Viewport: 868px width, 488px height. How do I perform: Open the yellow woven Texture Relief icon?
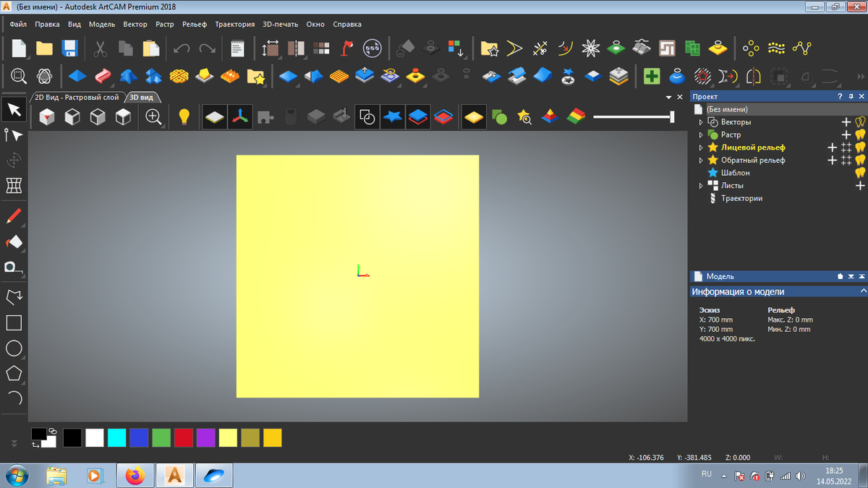[x=179, y=74]
